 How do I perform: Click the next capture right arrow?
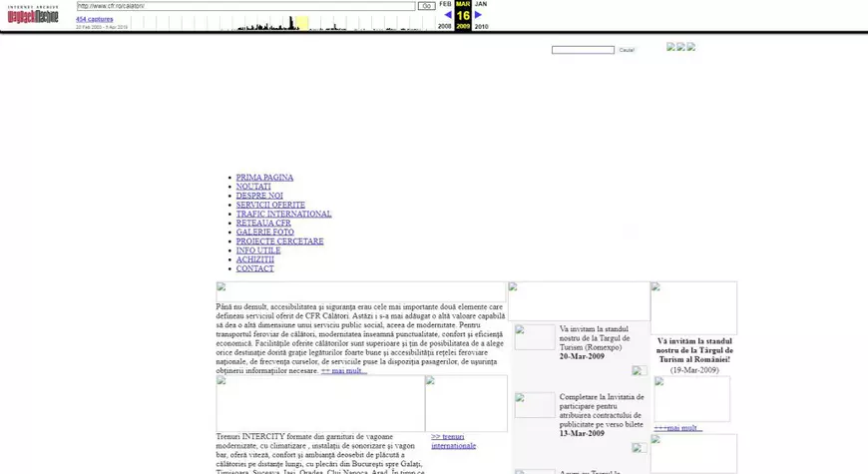click(479, 15)
